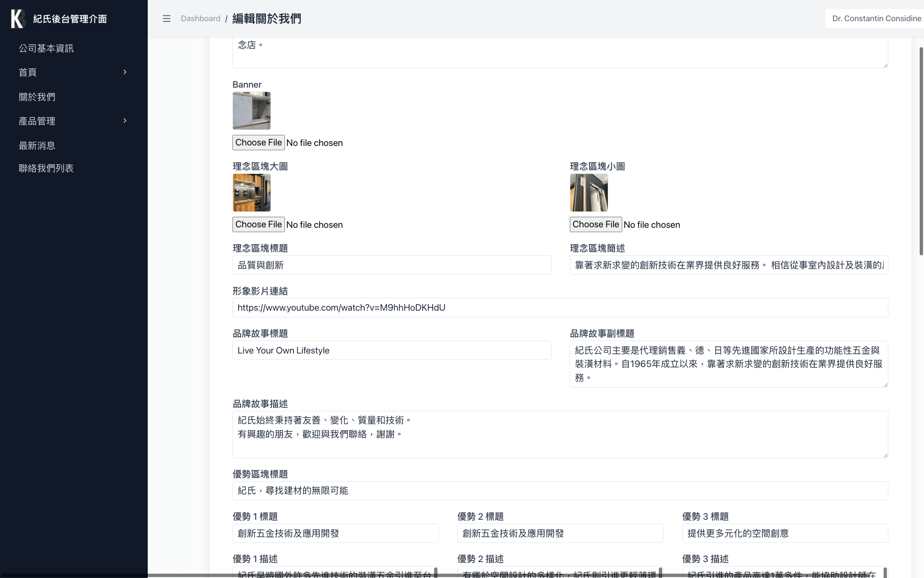
Task: Click Choose File for the Banner image
Action: [x=258, y=142]
